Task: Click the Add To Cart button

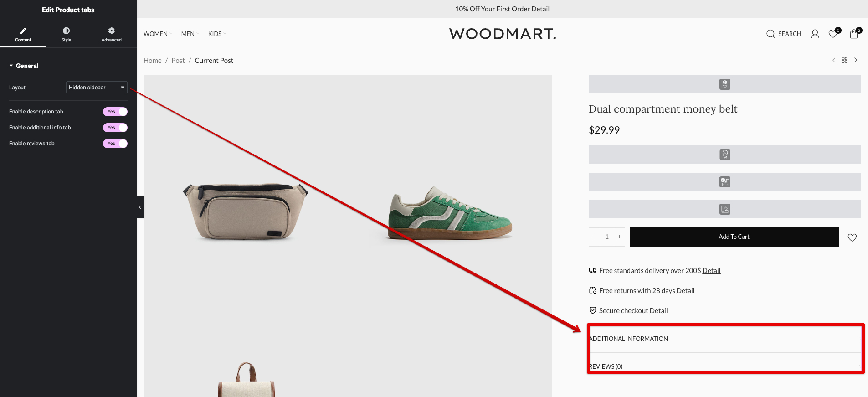Action: (734, 237)
